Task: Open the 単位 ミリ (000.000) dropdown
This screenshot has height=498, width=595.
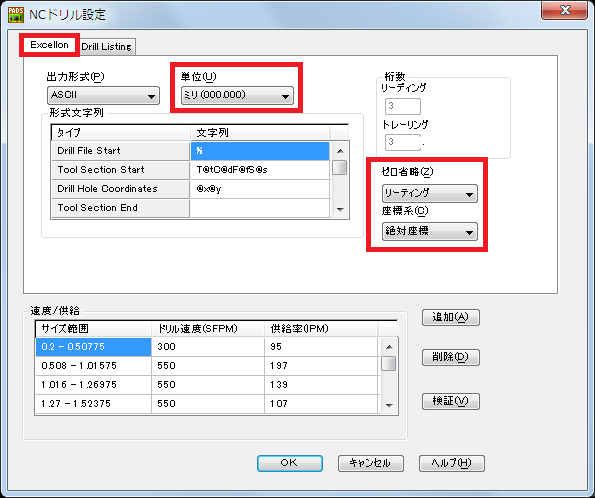Action: click(237, 95)
